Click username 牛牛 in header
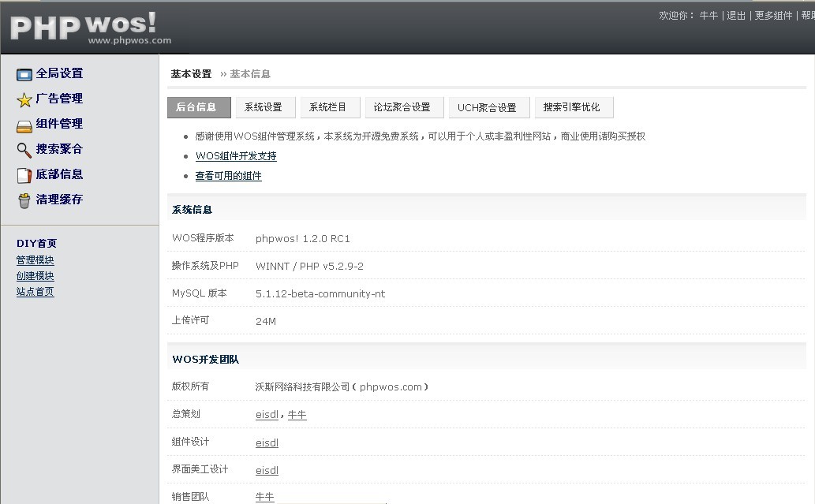815x504 pixels. pyautogui.click(x=708, y=16)
